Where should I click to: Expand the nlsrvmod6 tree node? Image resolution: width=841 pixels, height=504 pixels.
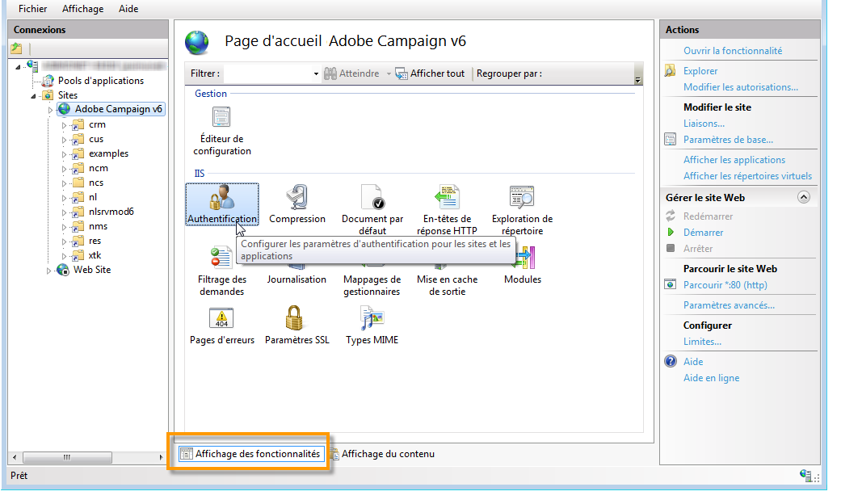click(x=65, y=212)
